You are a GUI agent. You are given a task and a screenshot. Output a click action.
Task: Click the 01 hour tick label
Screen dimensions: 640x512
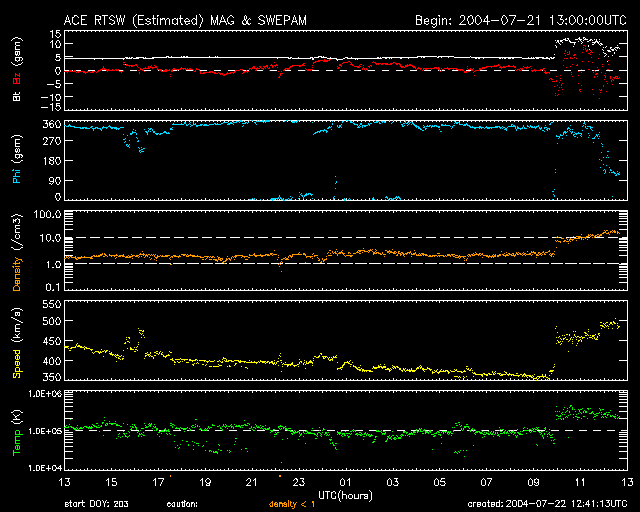pyautogui.click(x=345, y=482)
